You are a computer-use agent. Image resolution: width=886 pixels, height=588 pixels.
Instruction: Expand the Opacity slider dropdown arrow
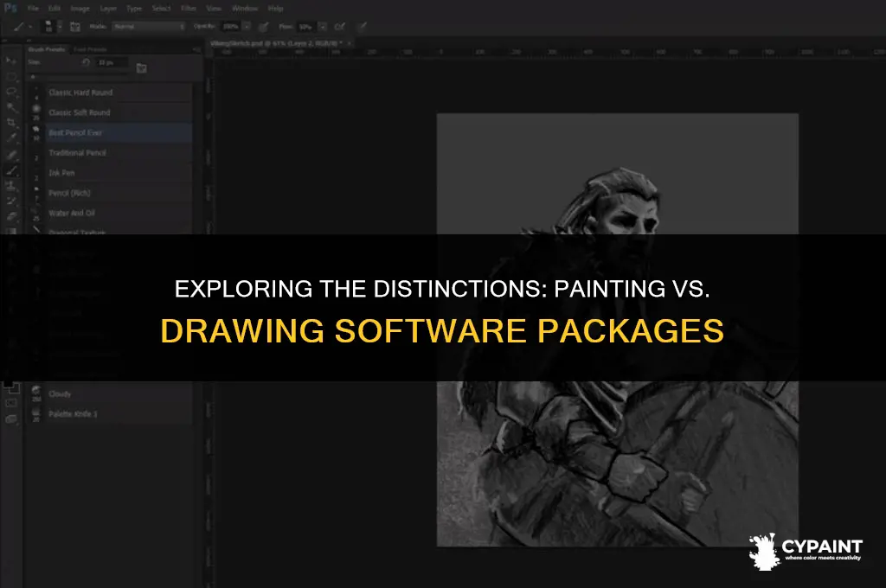click(x=247, y=27)
